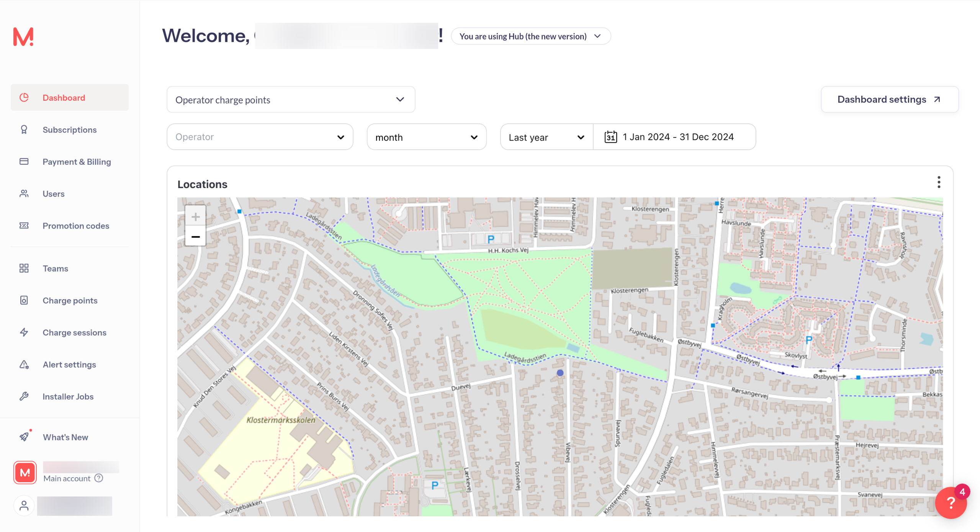Open the Locations three-dot options menu

pyautogui.click(x=938, y=182)
